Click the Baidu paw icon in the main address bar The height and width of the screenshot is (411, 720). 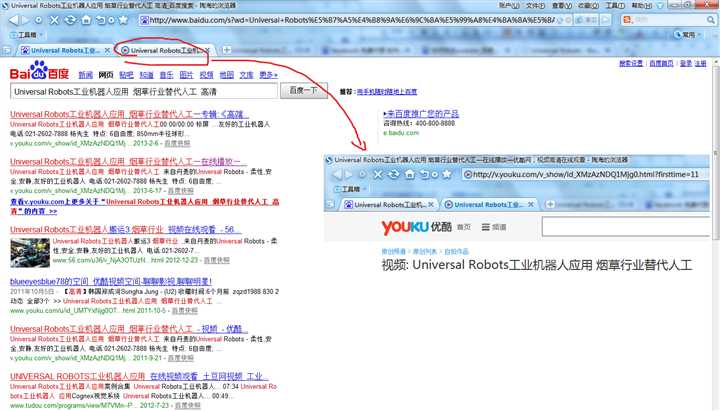pyautogui.click(x=145, y=20)
